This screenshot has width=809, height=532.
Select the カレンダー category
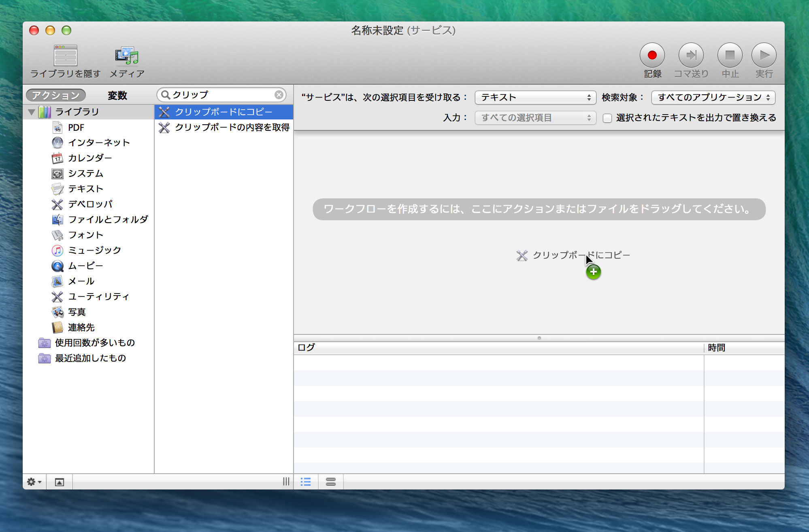[x=89, y=158]
